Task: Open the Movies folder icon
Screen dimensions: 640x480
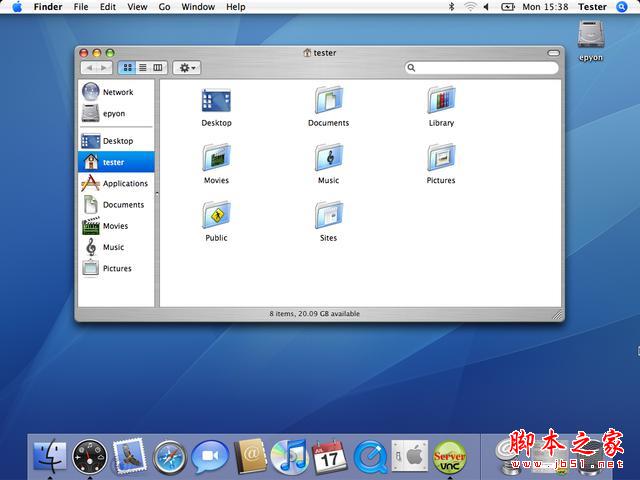Action: [216, 158]
